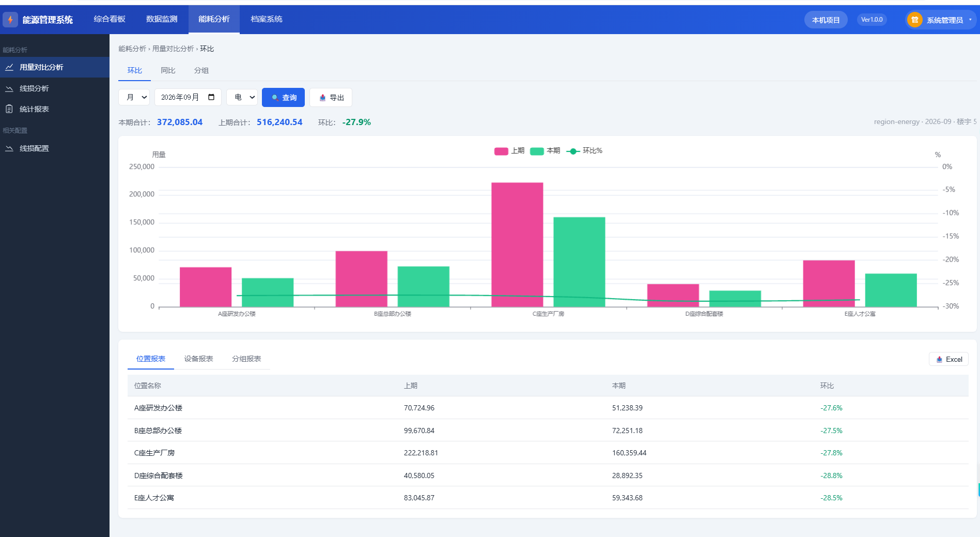Click the Excel export icon
980x537 pixels.
940,359
